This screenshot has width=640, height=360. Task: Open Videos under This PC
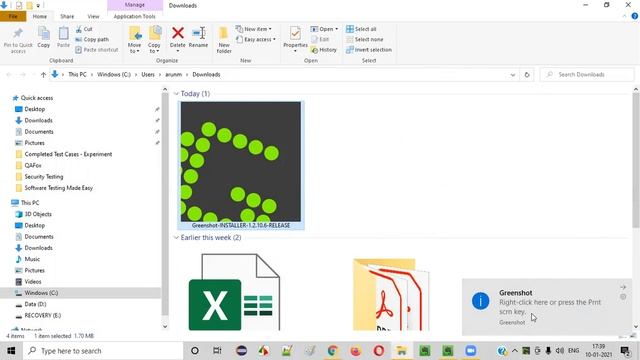coord(33,282)
